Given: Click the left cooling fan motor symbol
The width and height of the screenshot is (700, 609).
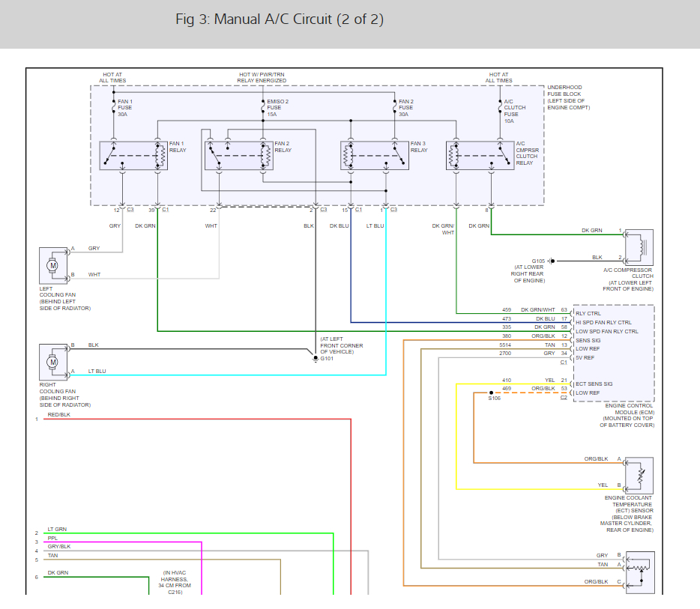Looking at the screenshot, I should 53,265.
